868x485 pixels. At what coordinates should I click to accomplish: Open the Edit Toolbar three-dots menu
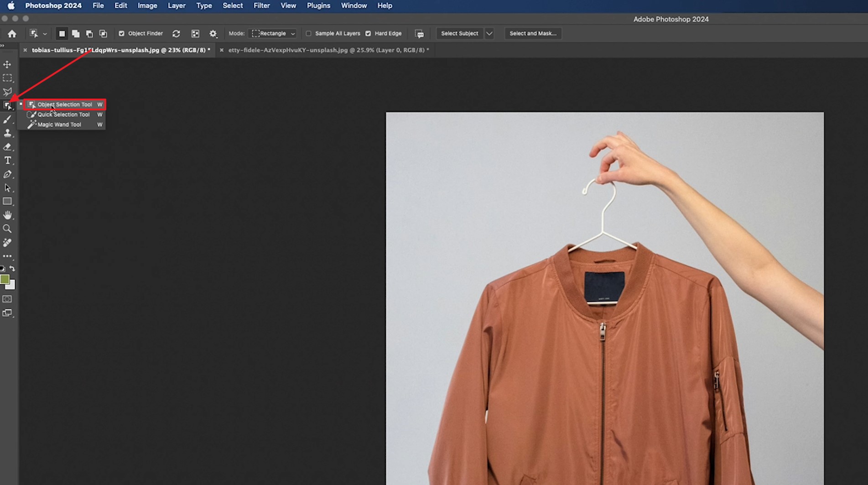coord(7,256)
